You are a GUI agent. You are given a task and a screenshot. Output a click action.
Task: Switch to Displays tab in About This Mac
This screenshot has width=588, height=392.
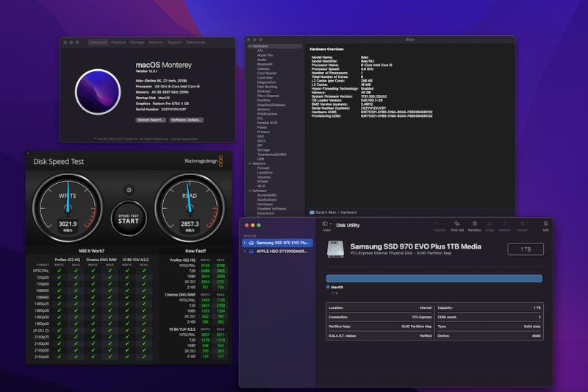point(118,43)
